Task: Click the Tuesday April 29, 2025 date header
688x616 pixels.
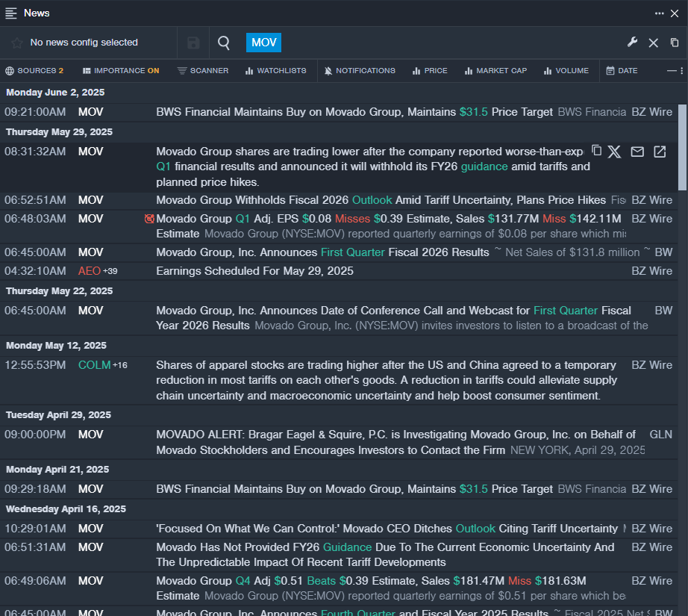Action: pos(58,415)
